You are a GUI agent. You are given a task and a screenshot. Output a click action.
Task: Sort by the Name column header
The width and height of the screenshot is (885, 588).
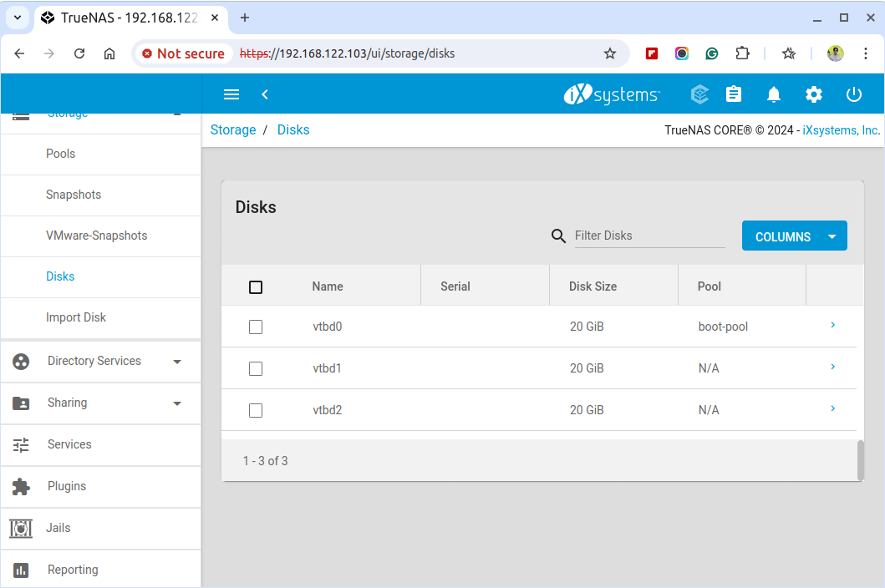pos(328,286)
